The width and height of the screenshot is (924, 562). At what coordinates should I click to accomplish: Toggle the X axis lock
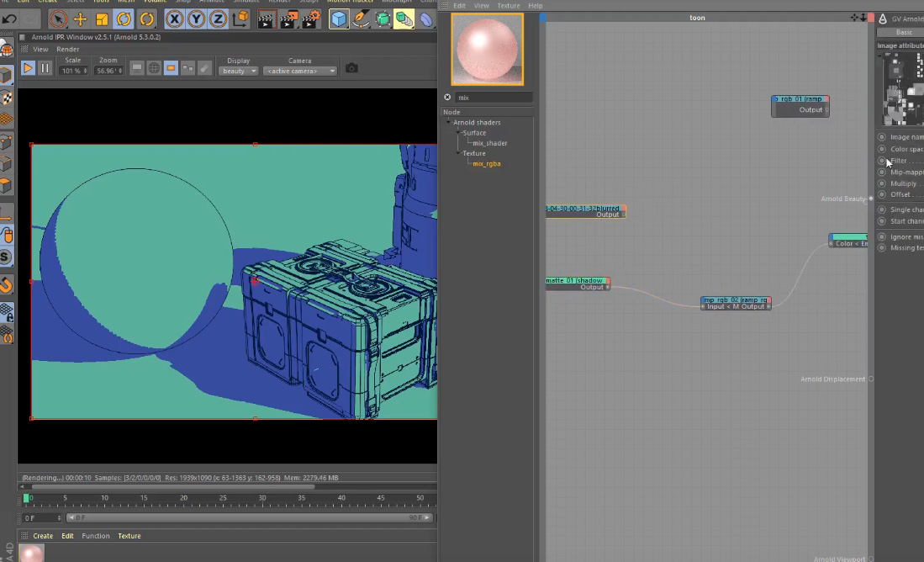(x=174, y=19)
